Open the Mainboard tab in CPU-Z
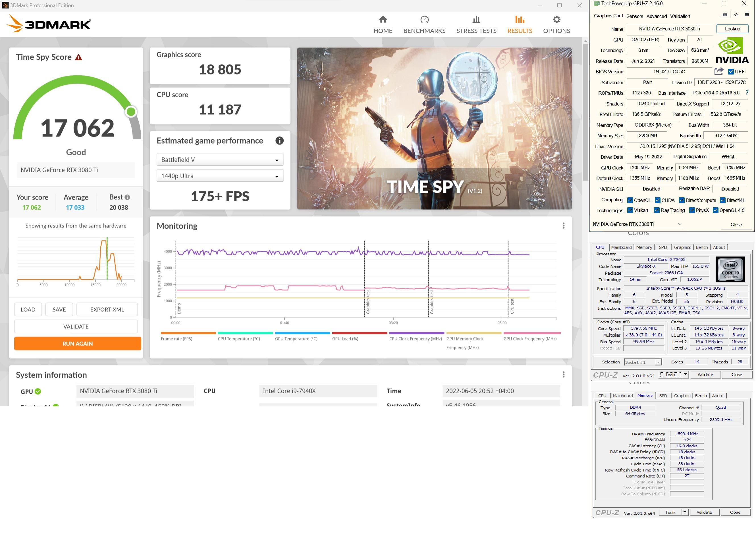756x546 pixels. point(621,247)
